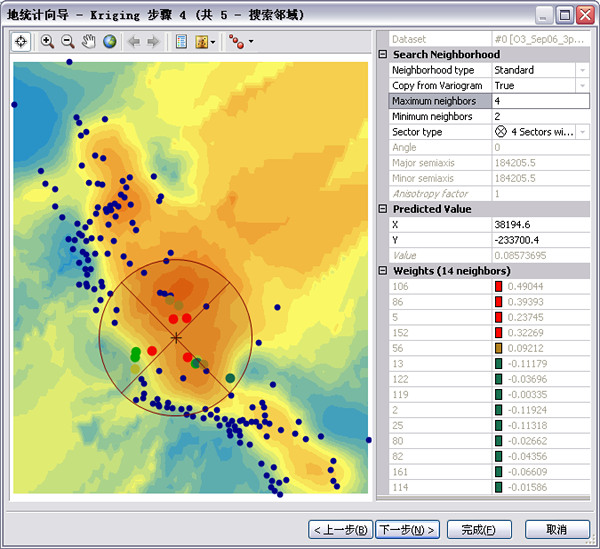This screenshot has width=600, height=549.
Task: Click the full extent globe icon
Action: click(109, 42)
